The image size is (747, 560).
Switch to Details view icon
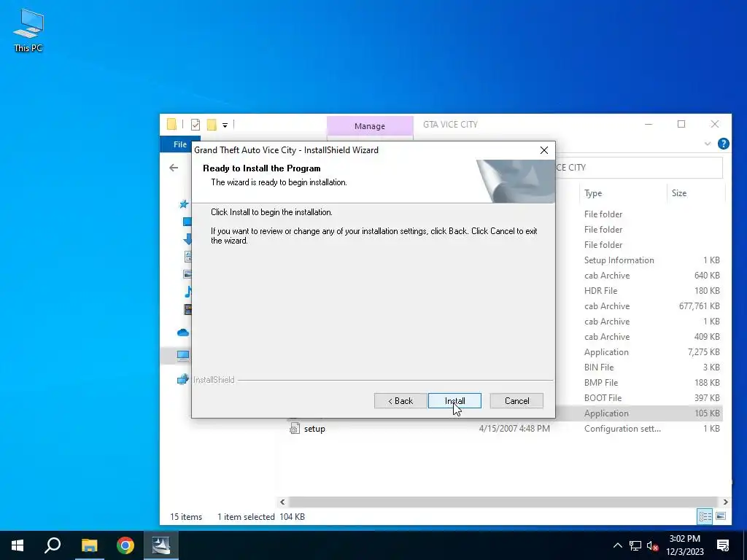coord(705,517)
